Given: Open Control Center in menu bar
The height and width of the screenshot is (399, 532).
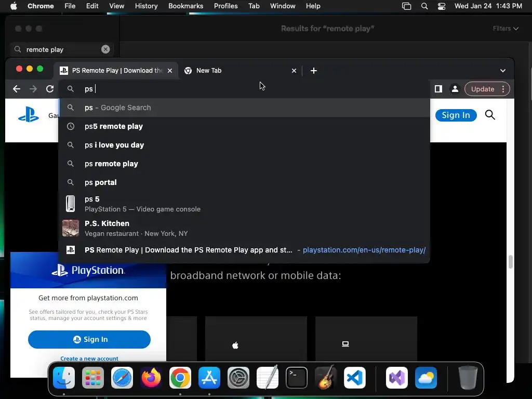Looking at the screenshot, I should pos(442,6).
